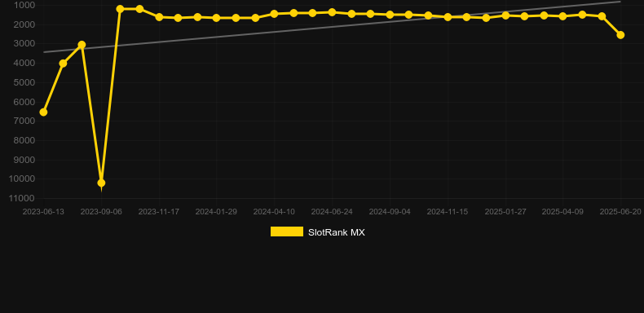Click the yellow SlotRank MX legend swatch
Image resolution: width=644 pixels, height=313 pixels.
[287, 231]
